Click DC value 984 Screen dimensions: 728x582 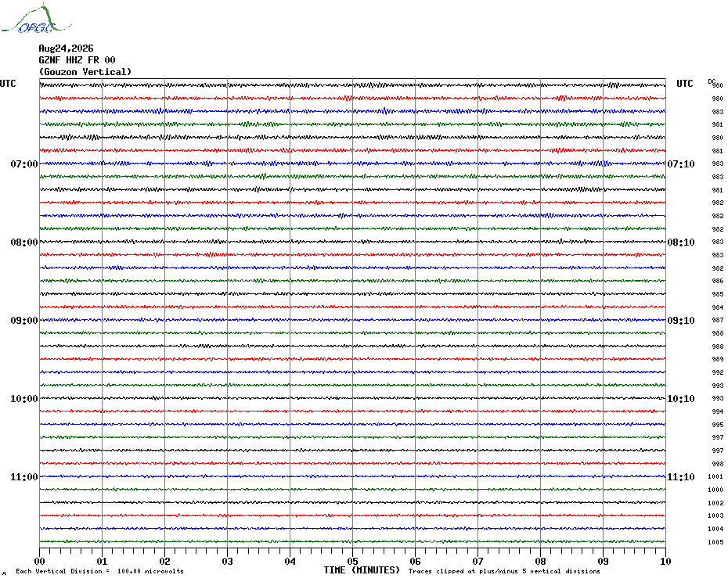pyautogui.click(x=717, y=307)
